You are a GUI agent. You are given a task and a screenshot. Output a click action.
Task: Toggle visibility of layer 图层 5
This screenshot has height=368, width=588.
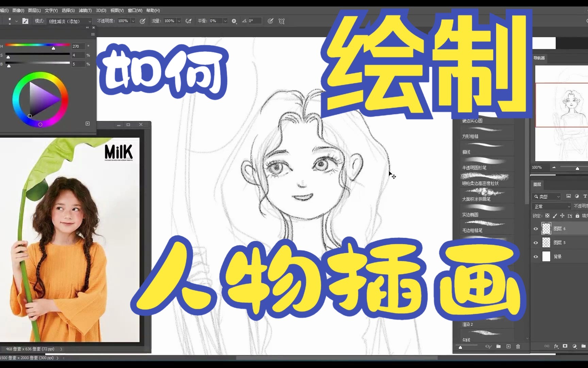click(x=536, y=243)
